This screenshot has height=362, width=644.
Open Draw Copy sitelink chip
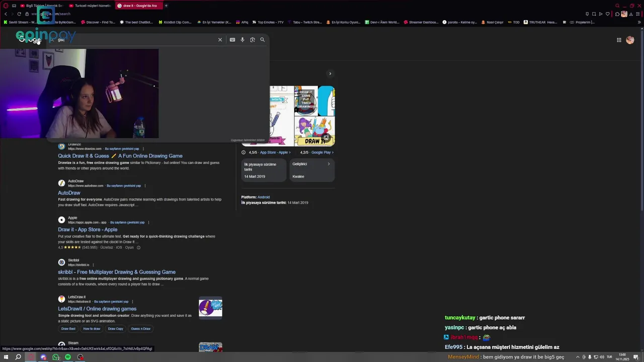point(116,329)
